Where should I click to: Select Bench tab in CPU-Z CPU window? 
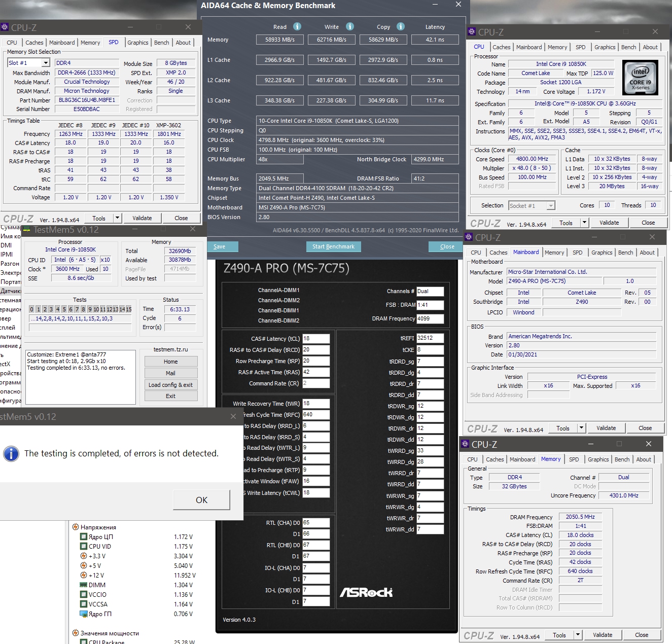click(x=628, y=47)
